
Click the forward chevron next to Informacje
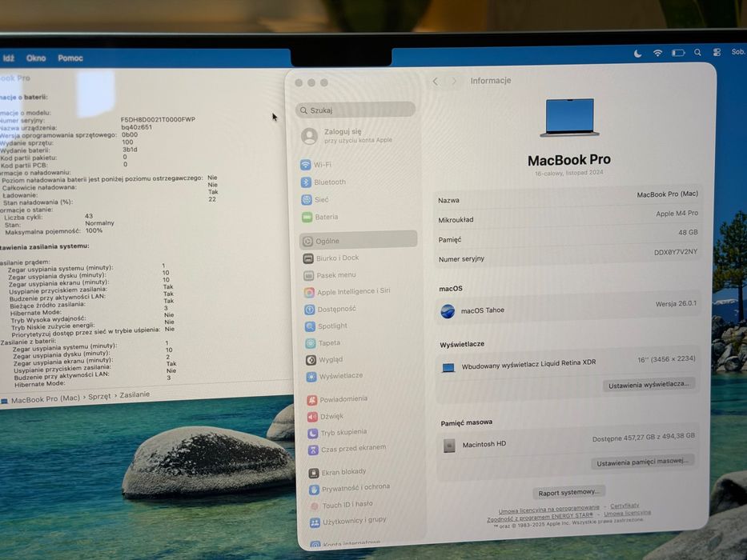coord(454,82)
